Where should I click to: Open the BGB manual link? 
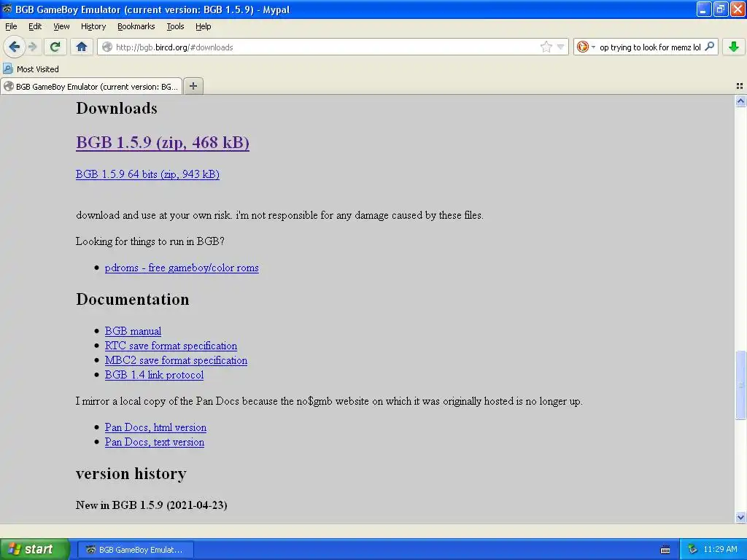(x=133, y=331)
